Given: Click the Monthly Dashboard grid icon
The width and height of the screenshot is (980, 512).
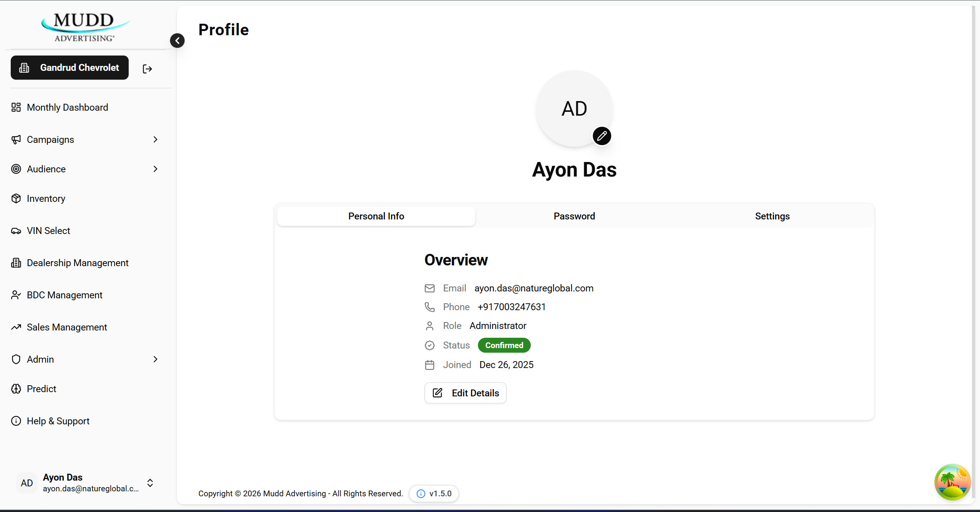Looking at the screenshot, I should point(16,107).
